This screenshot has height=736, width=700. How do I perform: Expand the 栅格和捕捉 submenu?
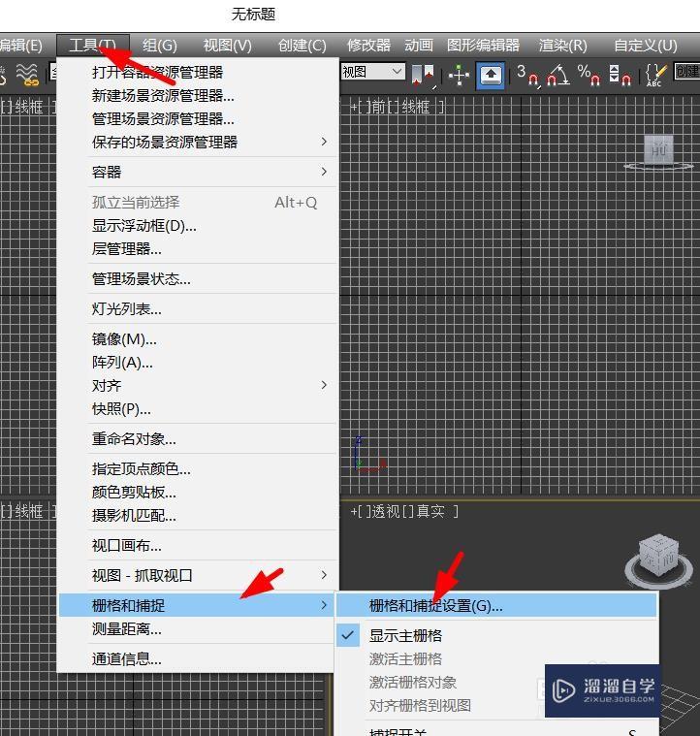(196, 605)
